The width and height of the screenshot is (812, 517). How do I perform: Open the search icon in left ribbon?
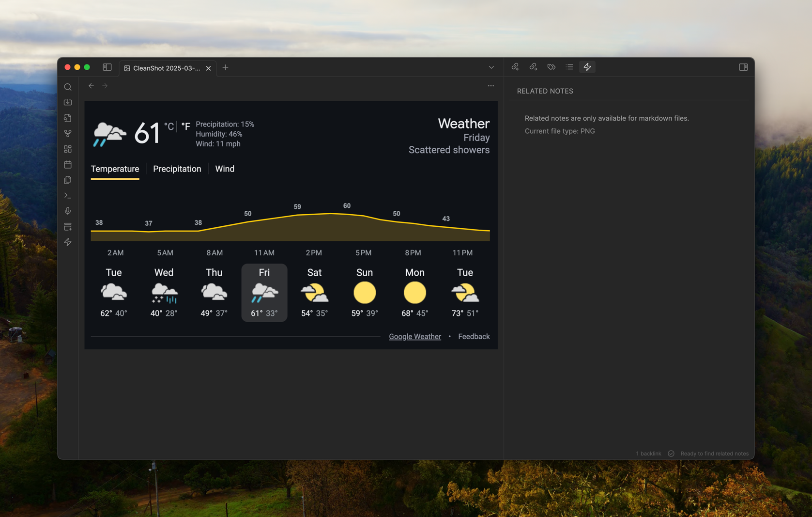68,87
